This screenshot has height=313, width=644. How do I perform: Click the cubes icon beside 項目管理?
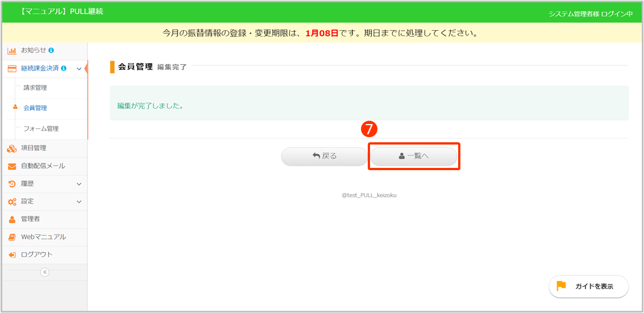(11, 149)
